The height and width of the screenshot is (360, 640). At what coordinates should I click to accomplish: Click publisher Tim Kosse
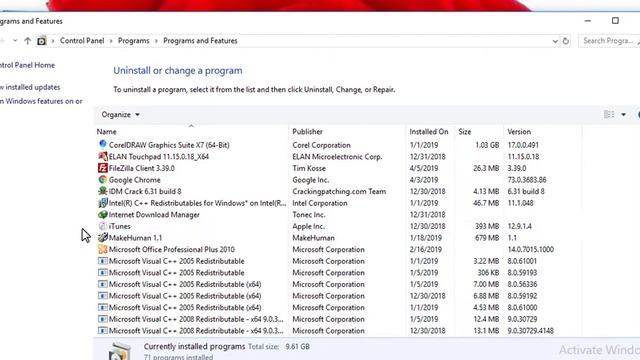(x=309, y=168)
